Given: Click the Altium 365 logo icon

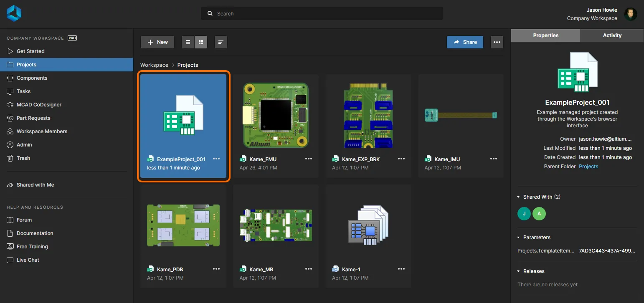Looking at the screenshot, I should 14,13.
